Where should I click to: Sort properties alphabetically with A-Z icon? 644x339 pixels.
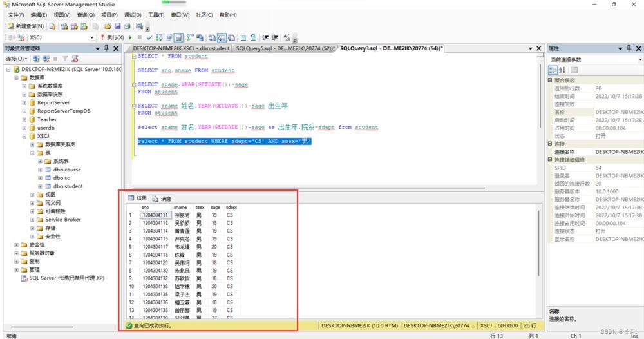pyautogui.click(x=561, y=70)
